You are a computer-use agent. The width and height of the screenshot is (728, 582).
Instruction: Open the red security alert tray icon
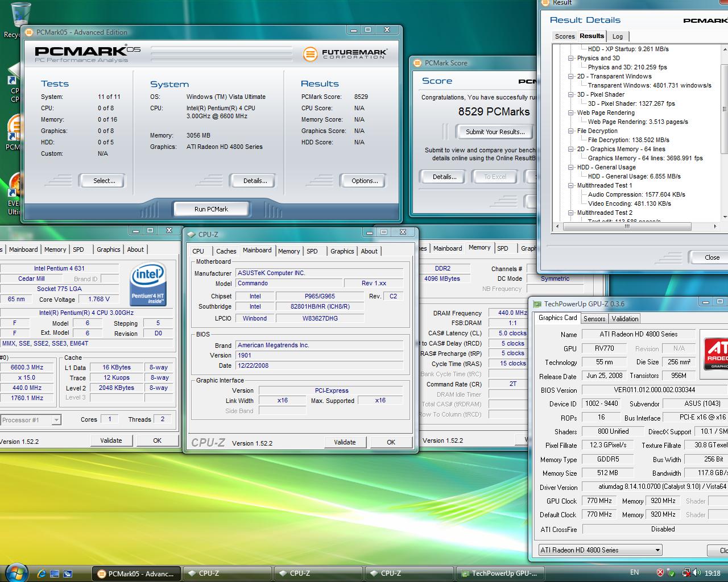(660, 573)
